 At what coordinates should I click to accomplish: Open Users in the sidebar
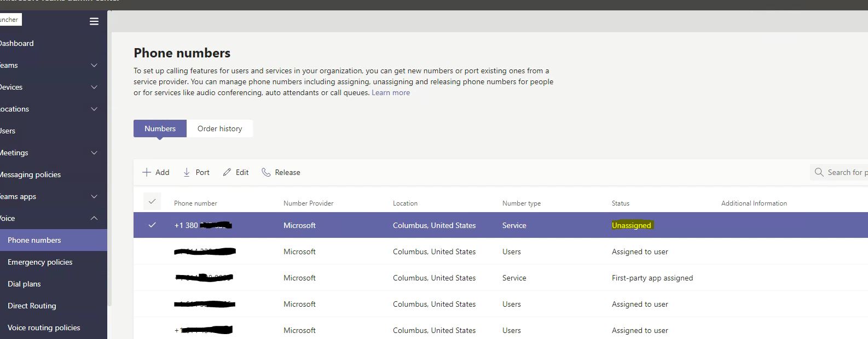pos(8,131)
